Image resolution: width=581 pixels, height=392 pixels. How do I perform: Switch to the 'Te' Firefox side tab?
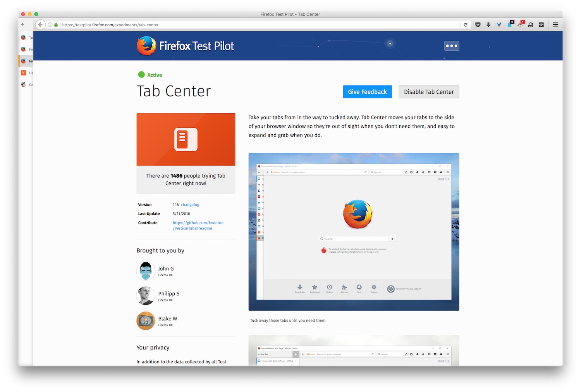(x=27, y=38)
